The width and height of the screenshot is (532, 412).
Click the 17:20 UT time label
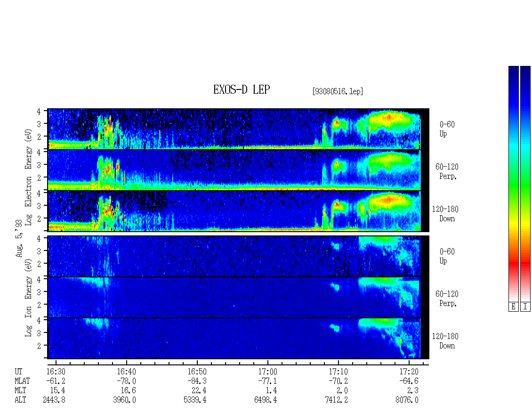tap(409, 372)
